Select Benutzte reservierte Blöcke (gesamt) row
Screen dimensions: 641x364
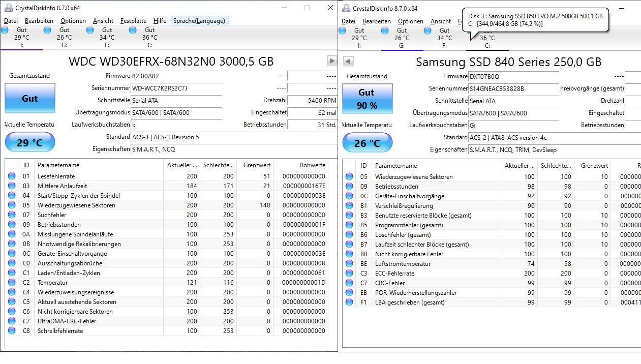492,216
